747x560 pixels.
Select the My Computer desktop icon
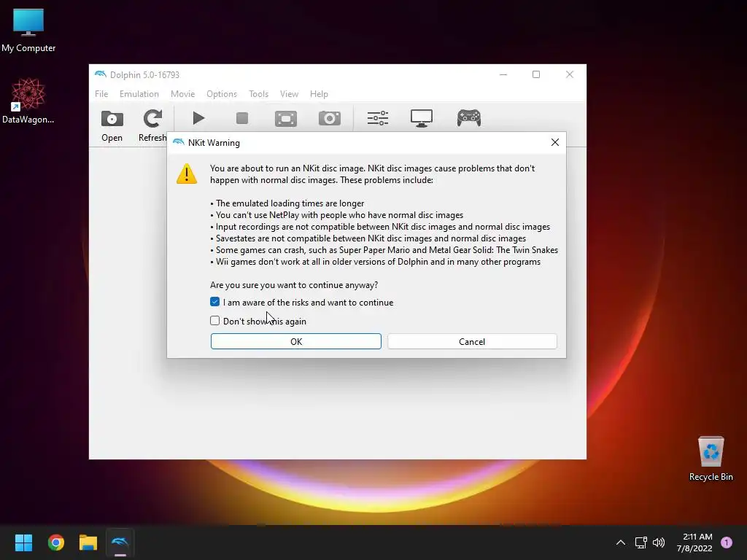(28, 31)
